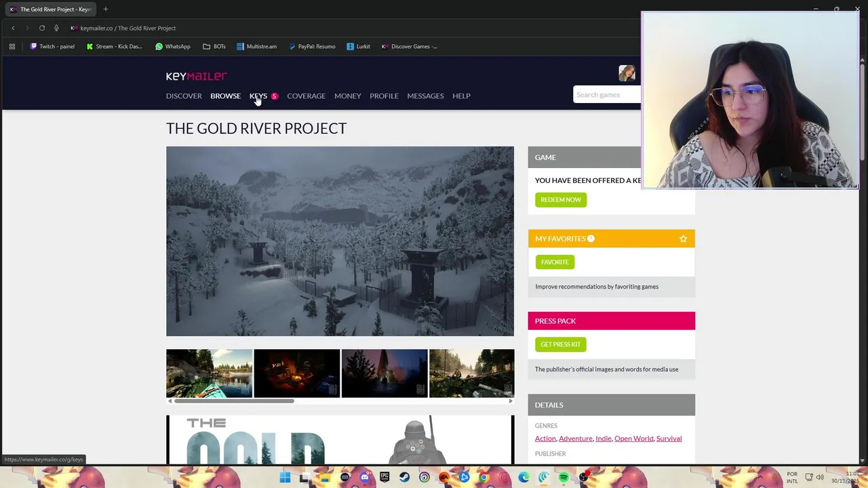The height and width of the screenshot is (488, 868).
Task: Click the My Favorites help question mark
Action: coord(591,239)
